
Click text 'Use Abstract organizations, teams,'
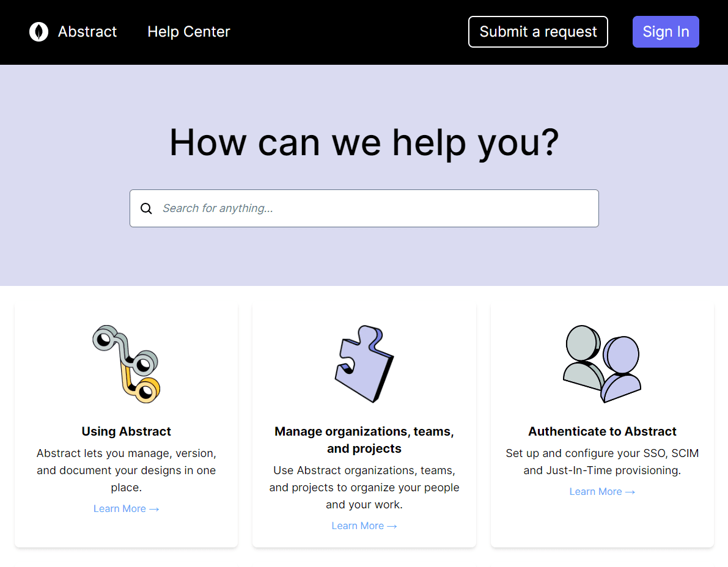364,470
